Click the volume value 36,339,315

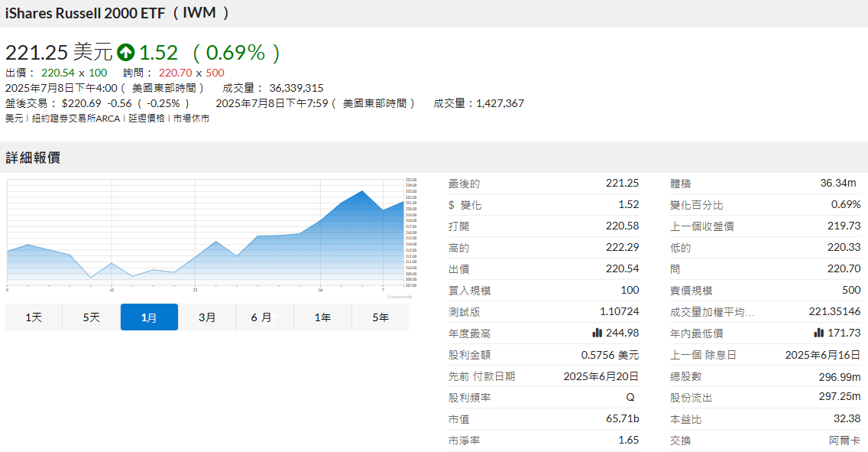[x=296, y=88]
